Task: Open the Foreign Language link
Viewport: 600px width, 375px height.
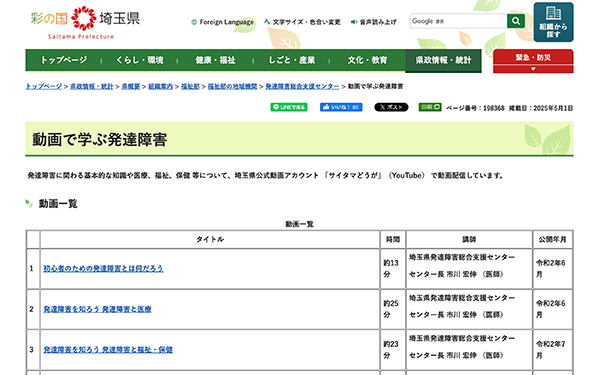Action: [x=223, y=22]
